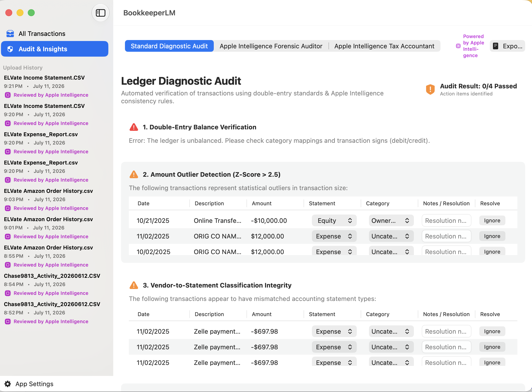
Task: Click chip icon under the 8:54 PM upload
Action: click(8, 293)
